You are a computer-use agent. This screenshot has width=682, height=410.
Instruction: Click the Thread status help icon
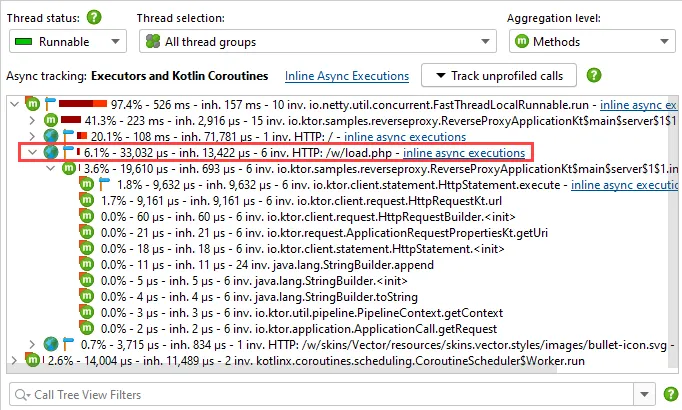click(94, 18)
